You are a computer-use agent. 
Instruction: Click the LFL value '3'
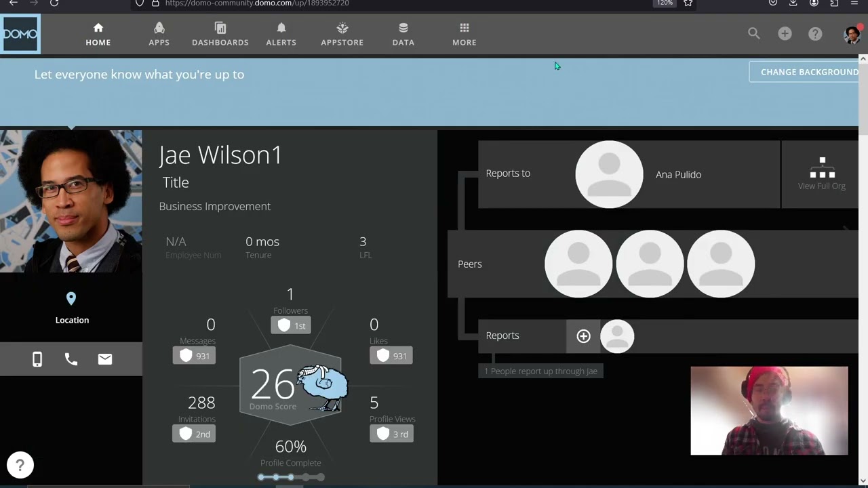363,241
